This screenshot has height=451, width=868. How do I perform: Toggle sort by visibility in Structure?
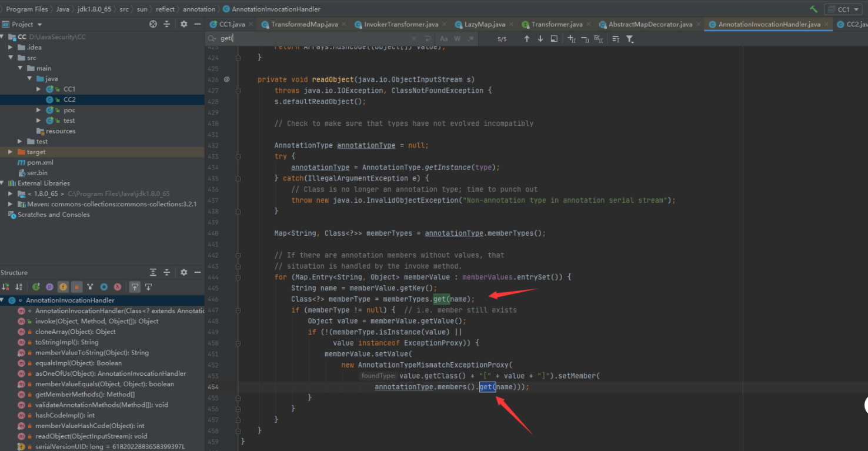pos(5,287)
